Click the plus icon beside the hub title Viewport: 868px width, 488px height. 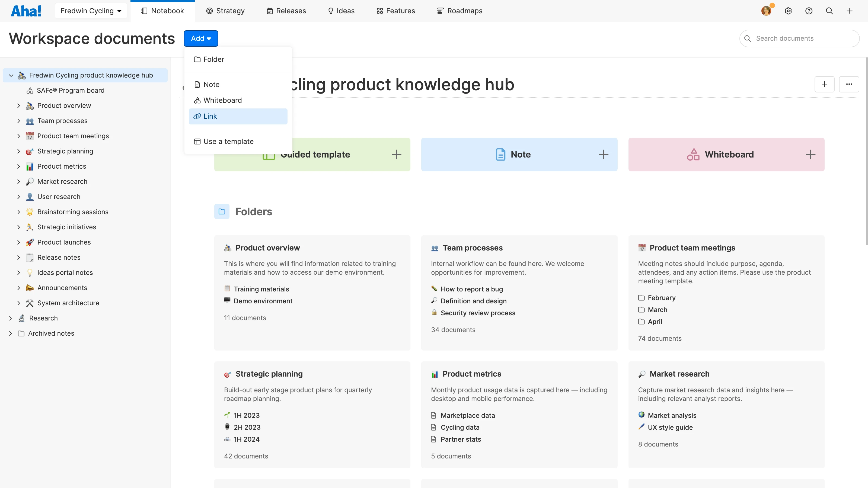pyautogui.click(x=825, y=84)
